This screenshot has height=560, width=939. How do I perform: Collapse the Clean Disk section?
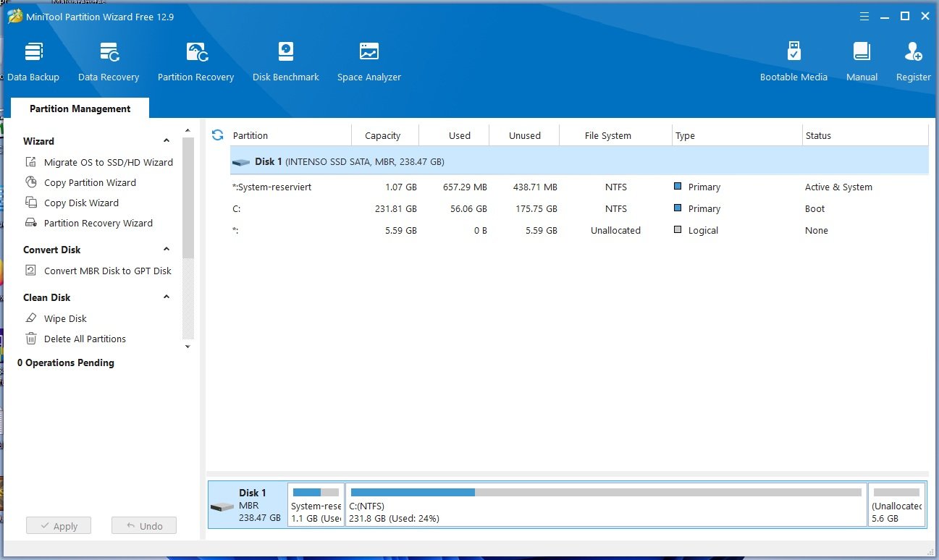point(167,297)
